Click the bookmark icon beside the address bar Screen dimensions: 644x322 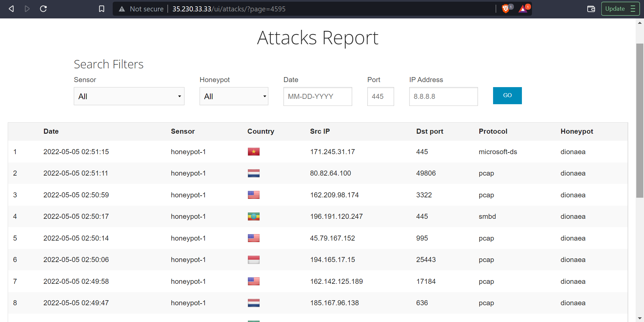pyautogui.click(x=102, y=9)
